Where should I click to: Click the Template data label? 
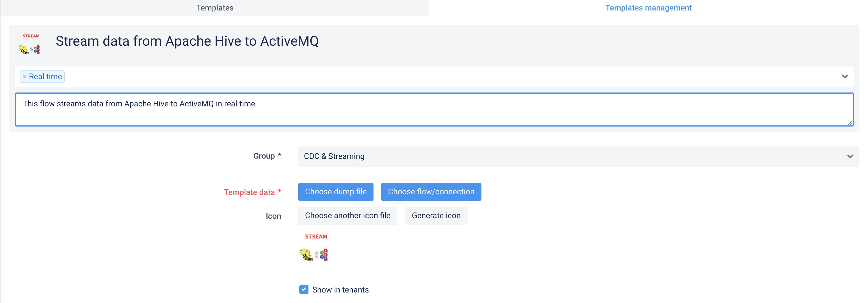click(252, 192)
